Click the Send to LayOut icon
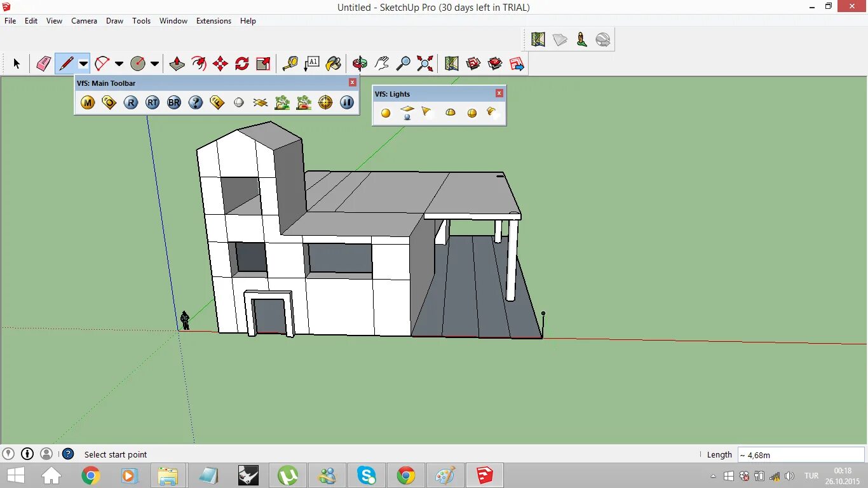This screenshot has width=868, height=488. 517,64
